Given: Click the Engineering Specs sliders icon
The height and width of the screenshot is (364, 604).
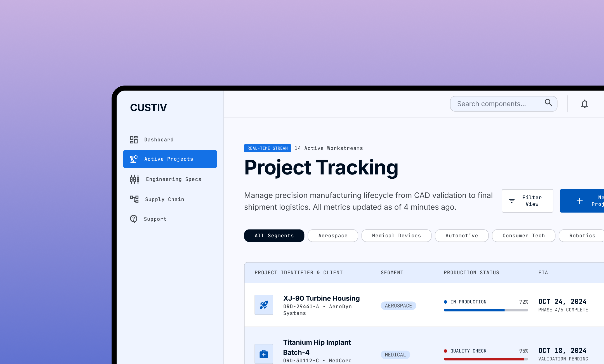Looking at the screenshot, I should pos(135,179).
